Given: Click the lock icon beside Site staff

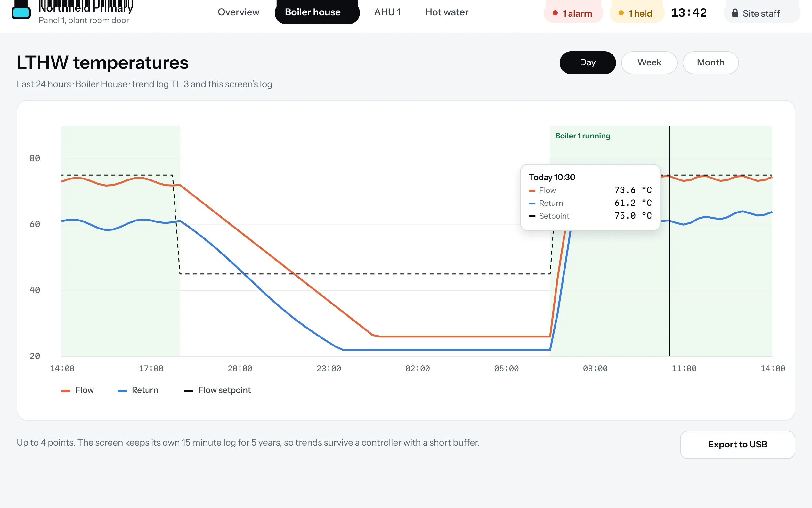Looking at the screenshot, I should click(735, 13).
